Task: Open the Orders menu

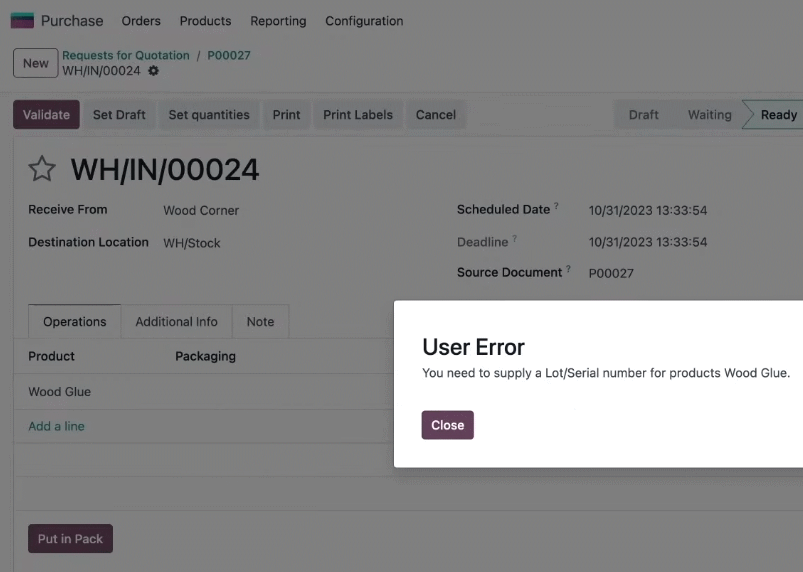Action: point(141,21)
